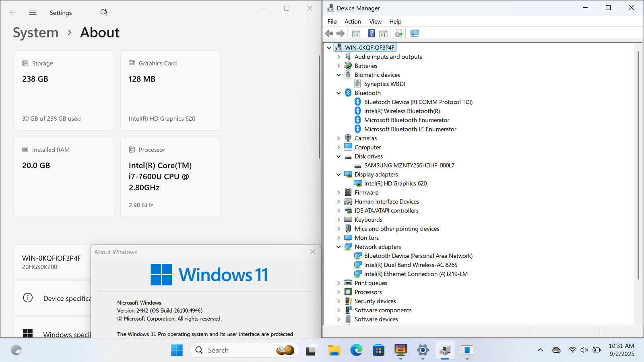Collapse the Bluetooth category
644x362 pixels.
[x=339, y=93]
